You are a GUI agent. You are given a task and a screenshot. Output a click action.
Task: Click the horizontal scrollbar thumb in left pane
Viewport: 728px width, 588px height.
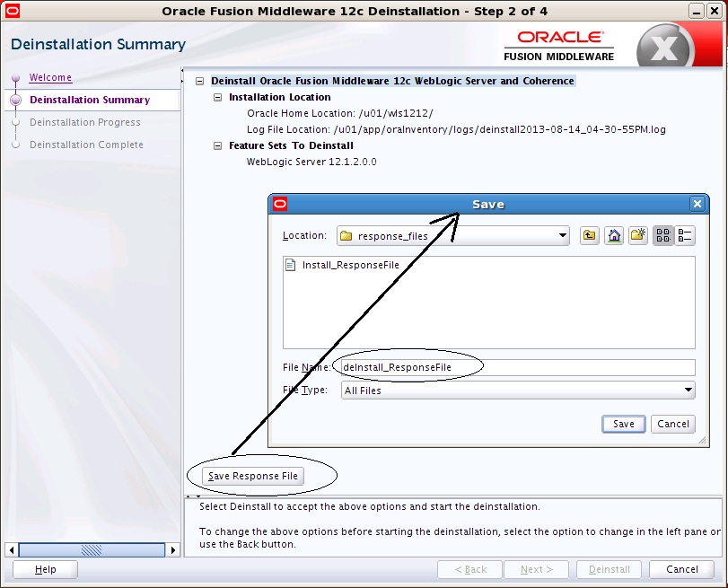pyautogui.click(x=92, y=550)
